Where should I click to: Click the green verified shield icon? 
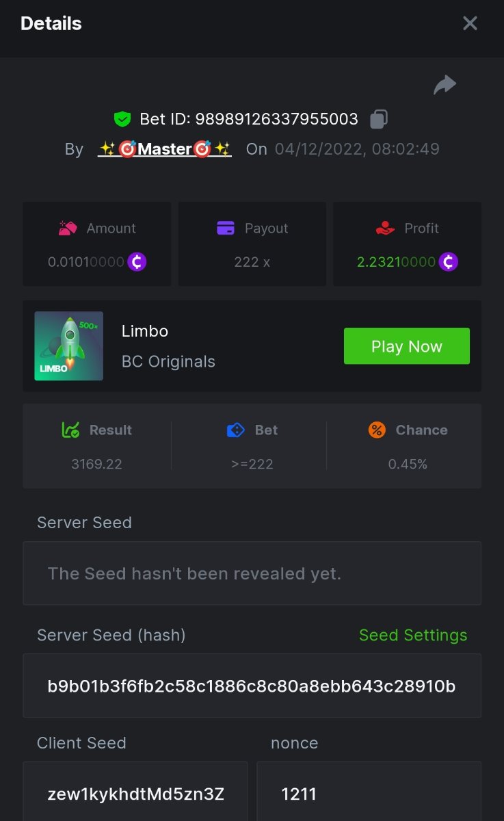pyautogui.click(x=122, y=119)
